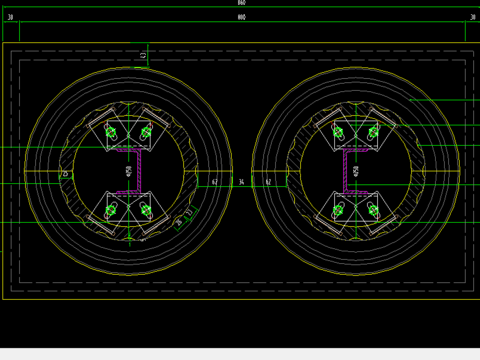Click the 25 dimension at left circle edge
Image resolution: width=480 pixels, height=360 pixels.
(65, 174)
